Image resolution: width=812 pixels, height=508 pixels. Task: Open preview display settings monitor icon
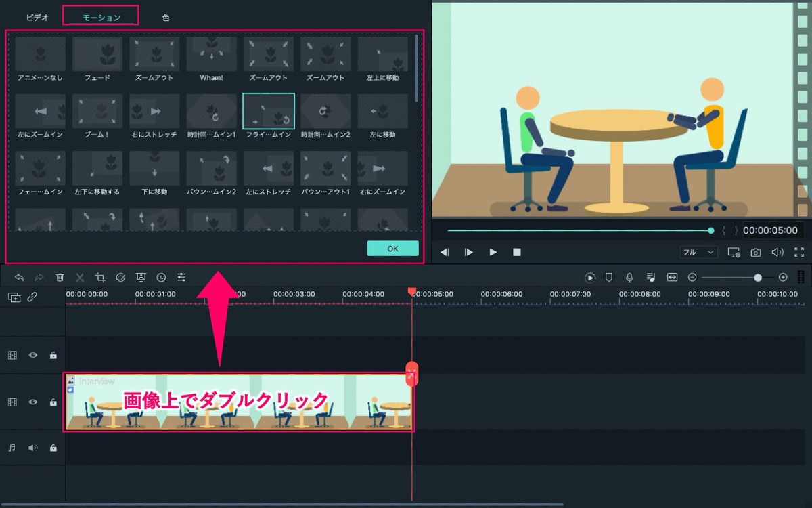[x=734, y=252]
